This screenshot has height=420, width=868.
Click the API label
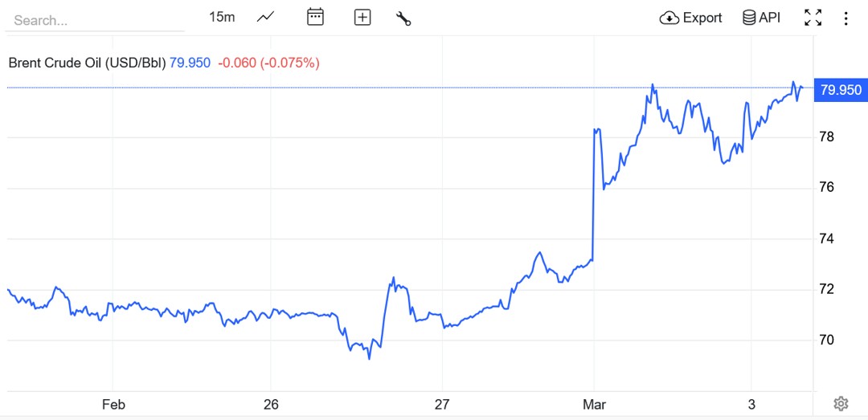[769, 18]
